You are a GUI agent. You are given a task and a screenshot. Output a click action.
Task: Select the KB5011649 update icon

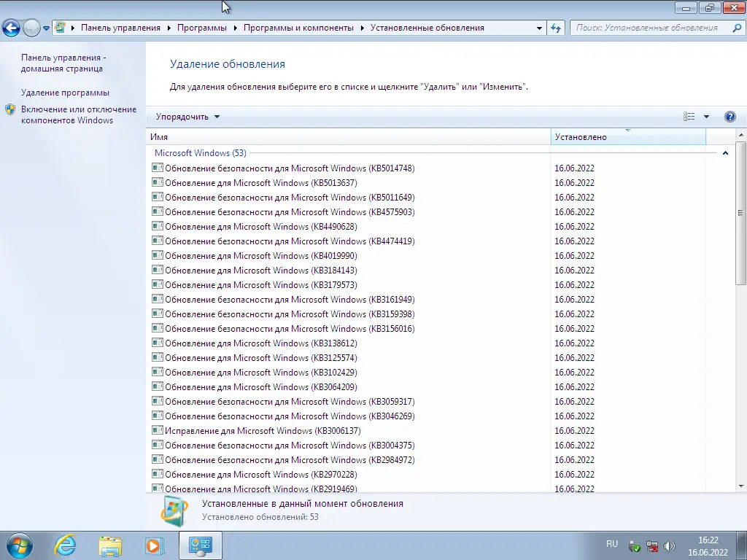(158, 197)
